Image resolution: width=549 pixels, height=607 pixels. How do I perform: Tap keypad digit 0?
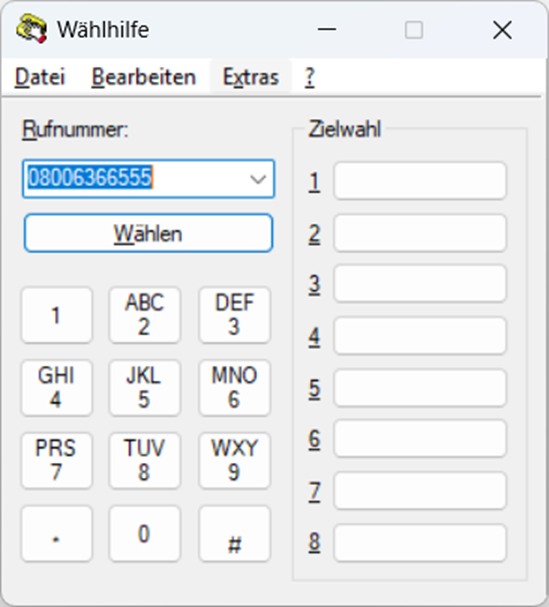coord(145,533)
